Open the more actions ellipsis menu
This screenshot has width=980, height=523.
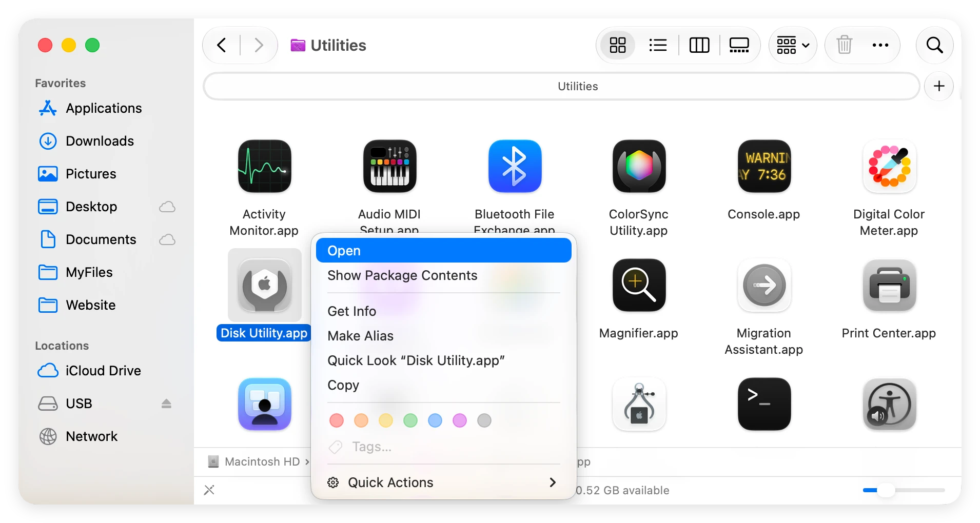(x=880, y=45)
